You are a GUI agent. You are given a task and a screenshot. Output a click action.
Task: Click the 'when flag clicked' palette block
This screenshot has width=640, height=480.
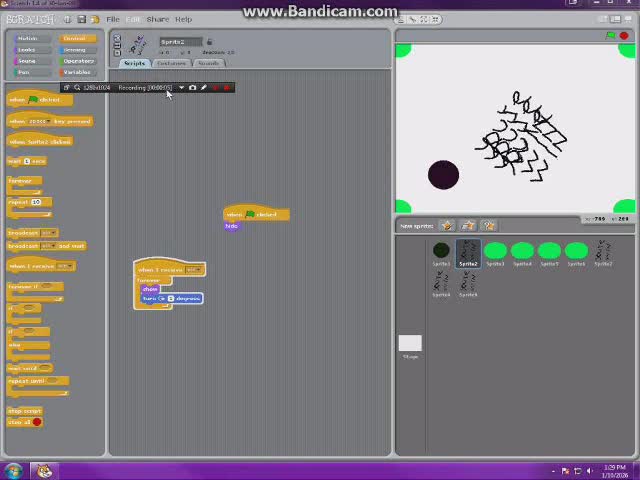(40, 98)
